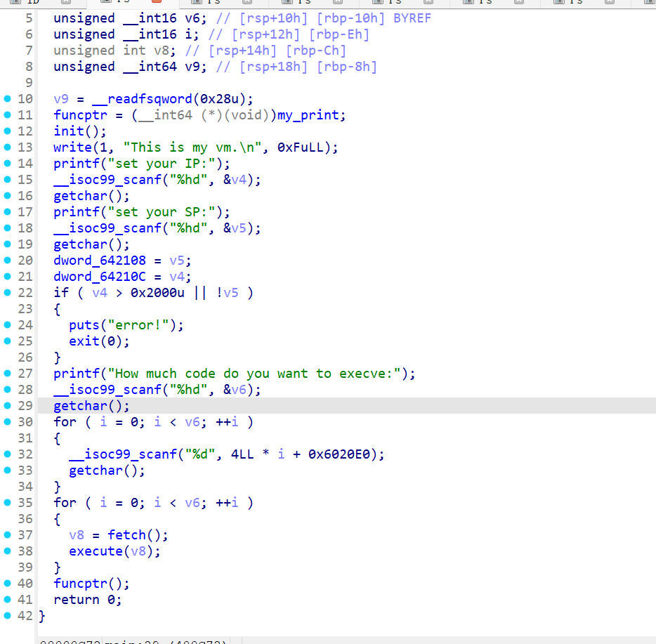
Task: Click the breakpoint dot on line 10
Action: 7,99
